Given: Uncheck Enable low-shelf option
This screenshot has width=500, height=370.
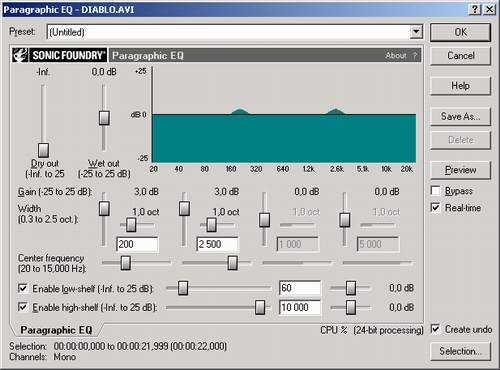Looking at the screenshot, I should (x=23, y=288).
